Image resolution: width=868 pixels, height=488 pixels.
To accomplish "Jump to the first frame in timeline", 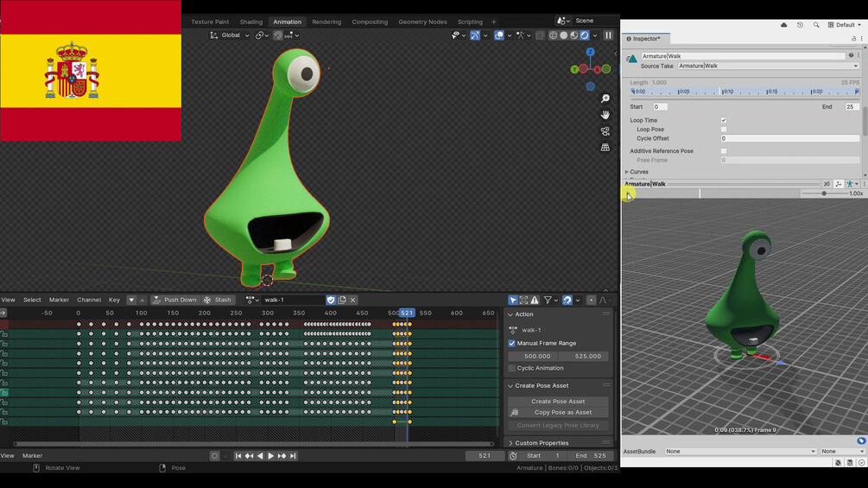I will (x=238, y=456).
